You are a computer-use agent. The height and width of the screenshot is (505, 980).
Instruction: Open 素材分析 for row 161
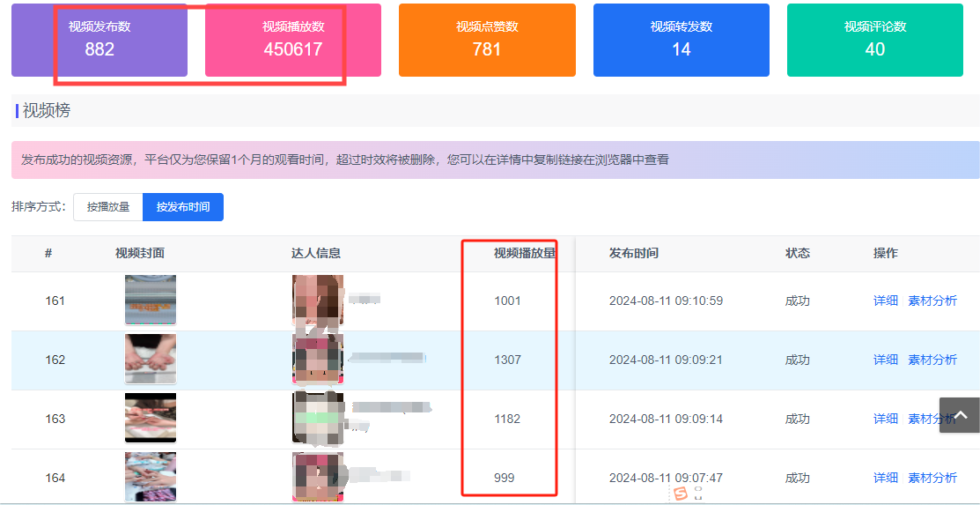932,301
